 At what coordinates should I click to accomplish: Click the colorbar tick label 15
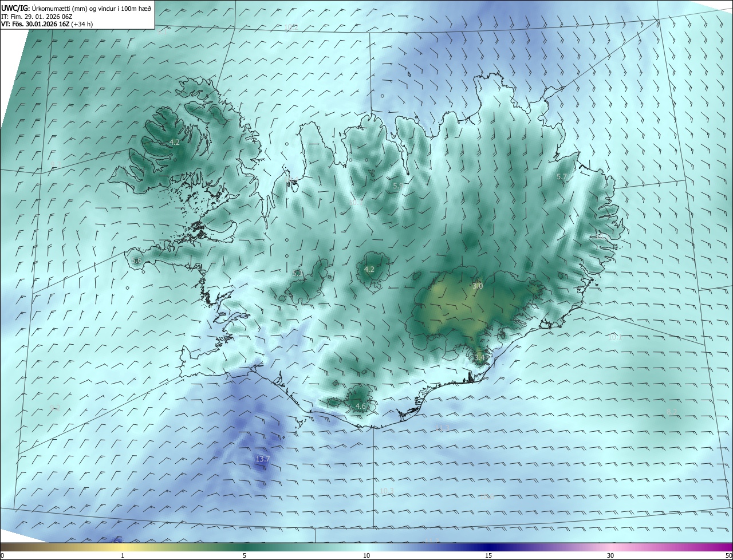click(488, 555)
